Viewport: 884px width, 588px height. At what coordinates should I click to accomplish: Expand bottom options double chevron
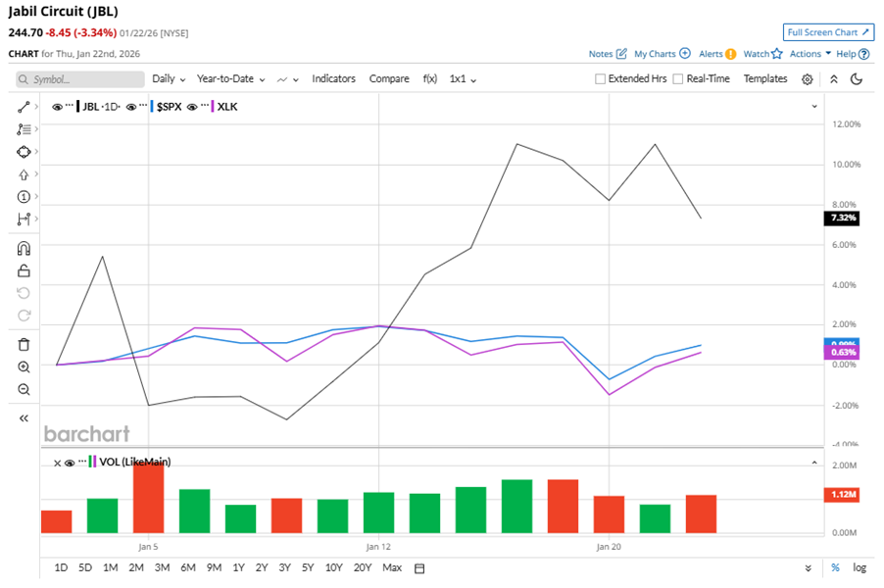(x=808, y=568)
